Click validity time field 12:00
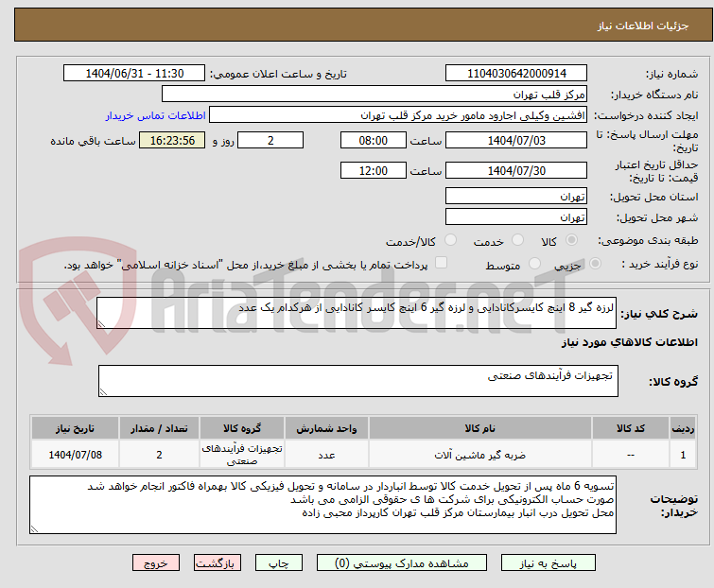 coord(374,171)
